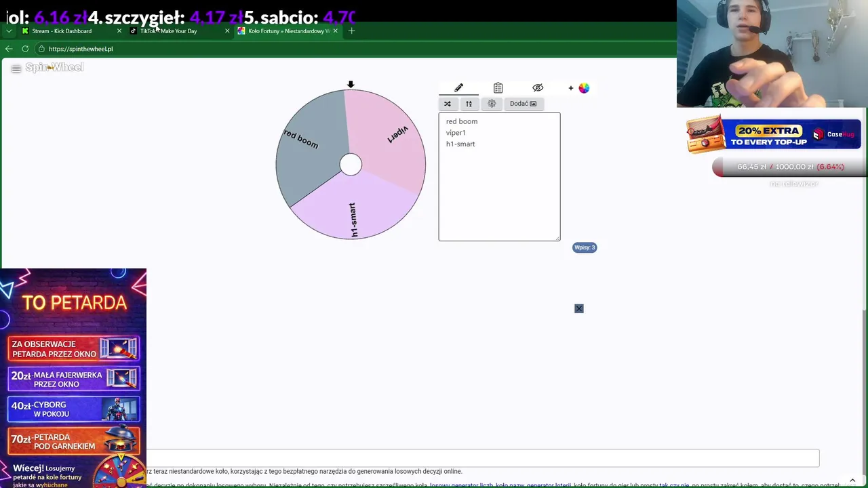Click the 'viper1' entry text
The width and height of the screenshot is (868, 488).
pos(456,133)
